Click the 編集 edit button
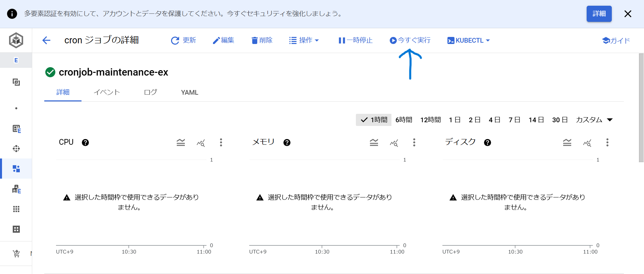Viewport: 644px width, 274px height. [223, 40]
